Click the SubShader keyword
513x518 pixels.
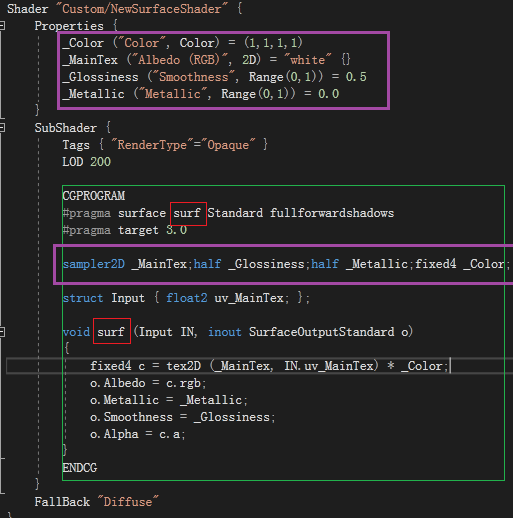(x=66, y=128)
